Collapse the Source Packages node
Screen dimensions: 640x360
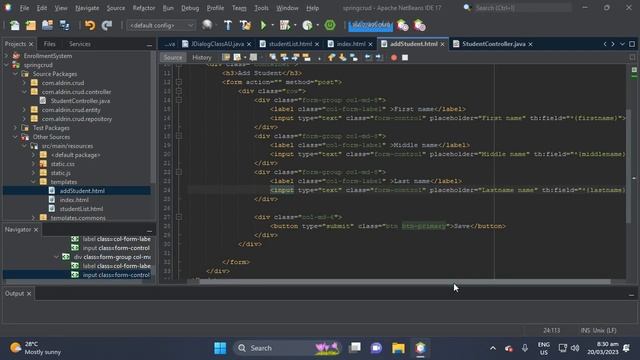(15, 74)
